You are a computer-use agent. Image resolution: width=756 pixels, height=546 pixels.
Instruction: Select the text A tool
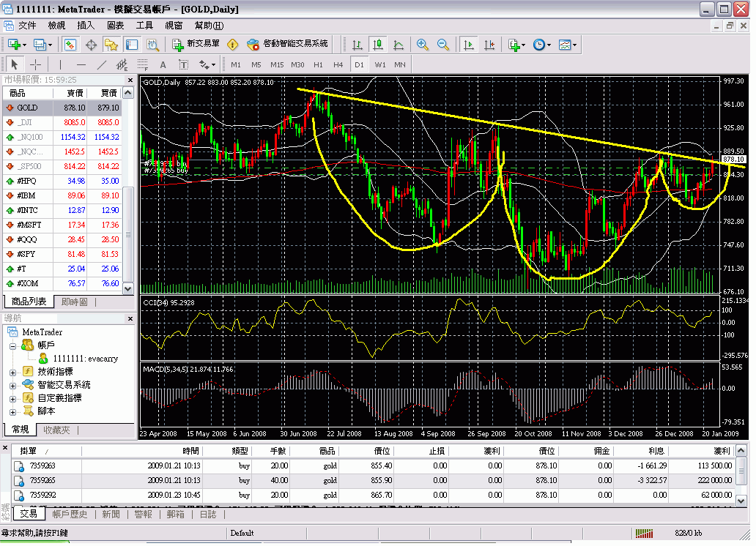[163, 64]
